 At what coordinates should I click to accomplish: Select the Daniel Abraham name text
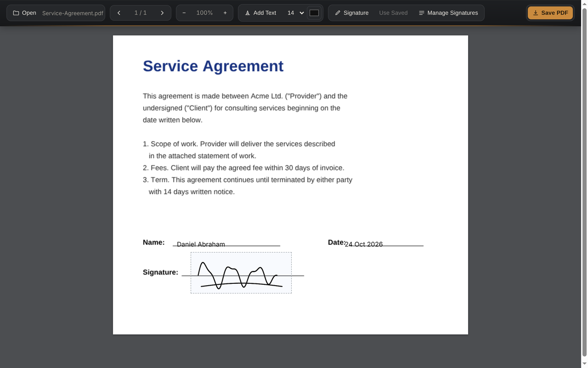click(201, 244)
